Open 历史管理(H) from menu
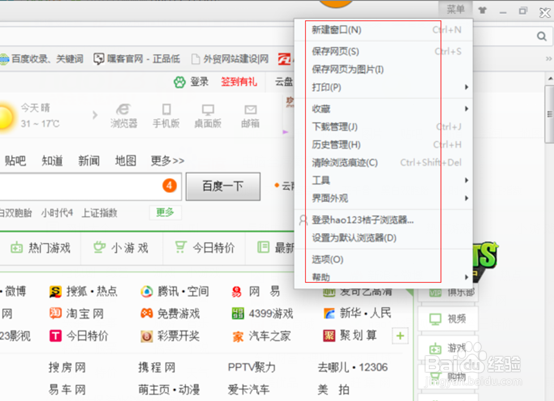Viewport: 554px width, 401px height. [384, 145]
